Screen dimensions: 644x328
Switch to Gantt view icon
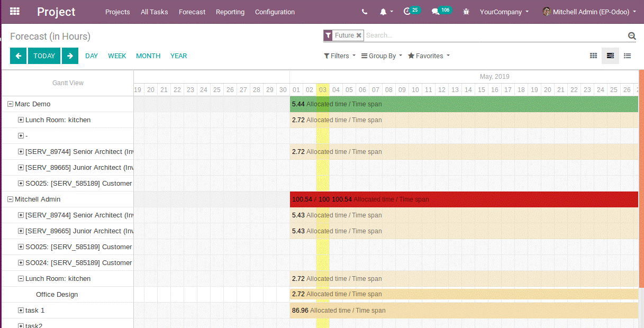tap(610, 56)
